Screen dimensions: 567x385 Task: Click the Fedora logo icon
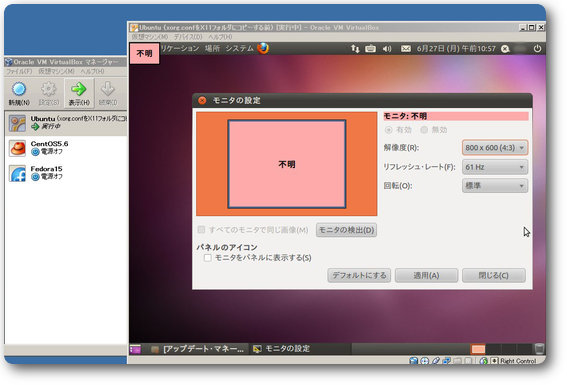tap(17, 174)
